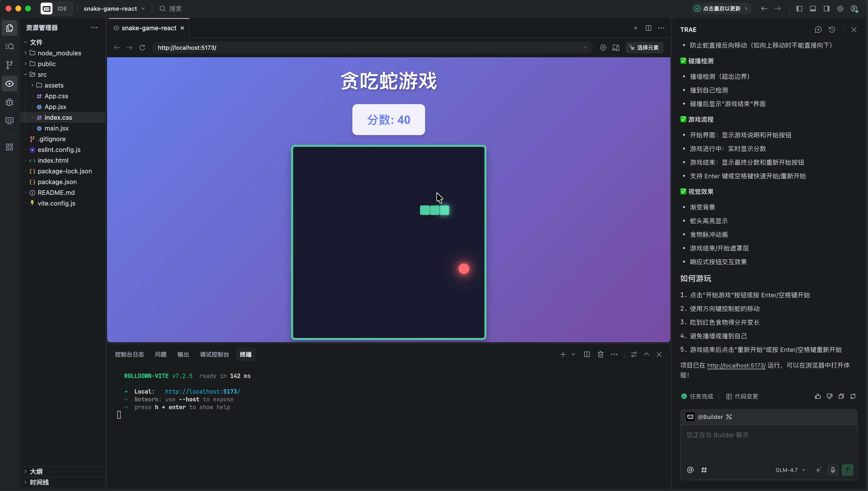This screenshot has height=491, width=868.
Task: Expand the 大纲 outline section
Action: pos(36,471)
